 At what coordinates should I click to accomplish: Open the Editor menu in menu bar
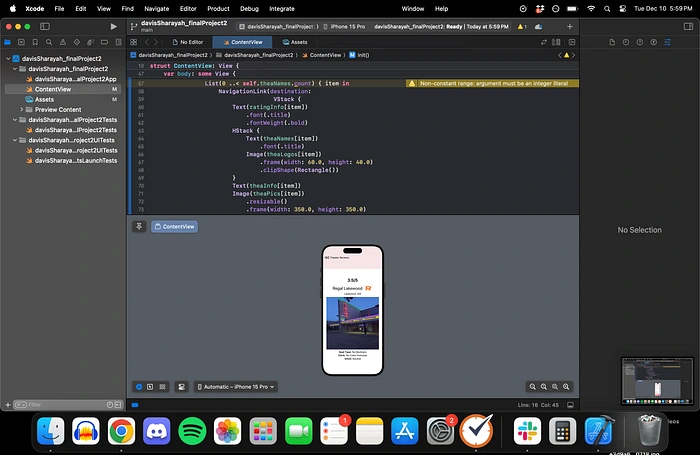coord(188,7)
